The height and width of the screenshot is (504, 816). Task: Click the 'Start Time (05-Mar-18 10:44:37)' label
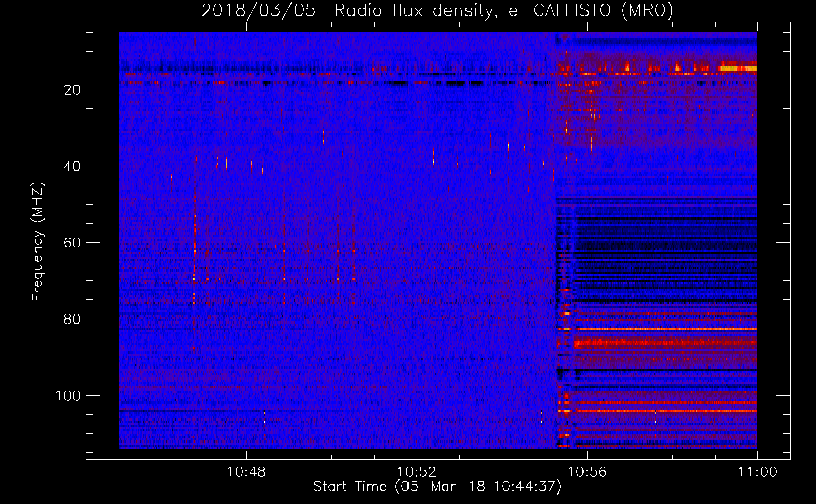click(437, 487)
